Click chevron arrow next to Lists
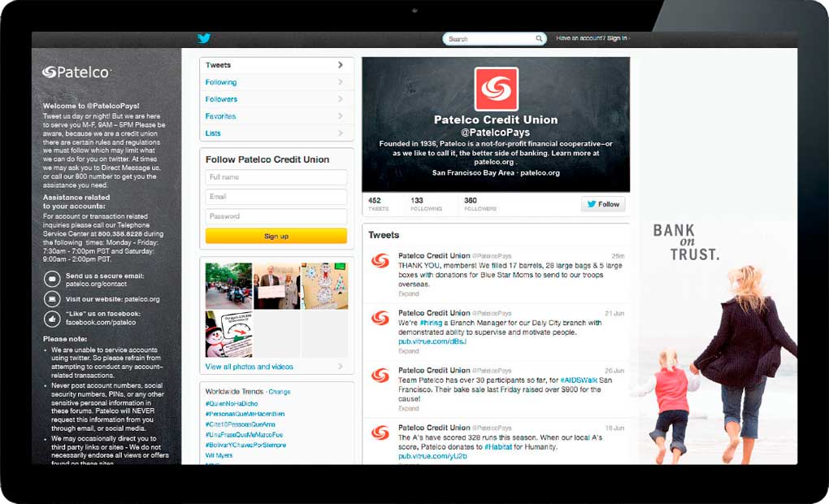Viewport: 829px width, 504px height. (340, 133)
